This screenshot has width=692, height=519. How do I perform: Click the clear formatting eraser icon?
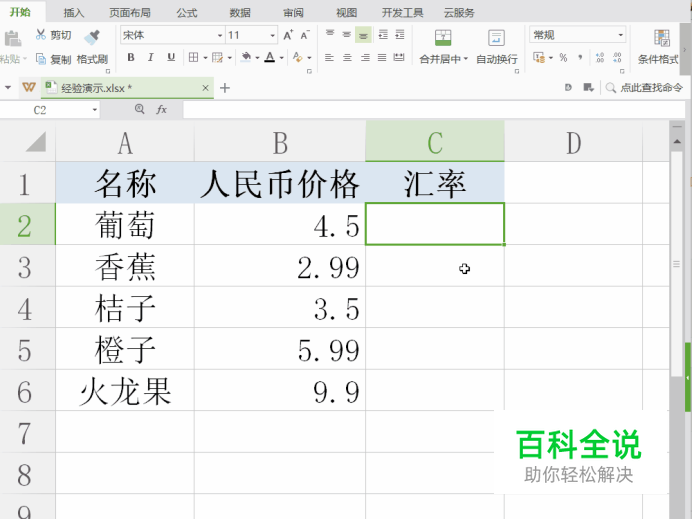pos(297,57)
